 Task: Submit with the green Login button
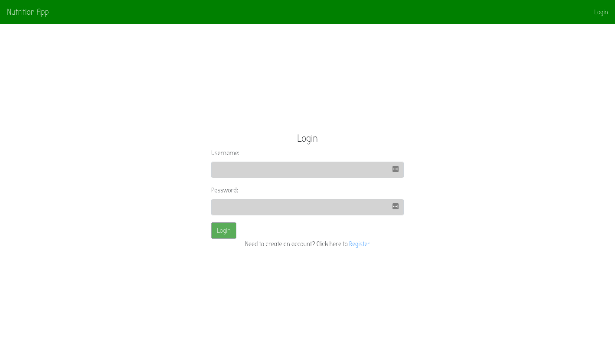[x=224, y=231]
